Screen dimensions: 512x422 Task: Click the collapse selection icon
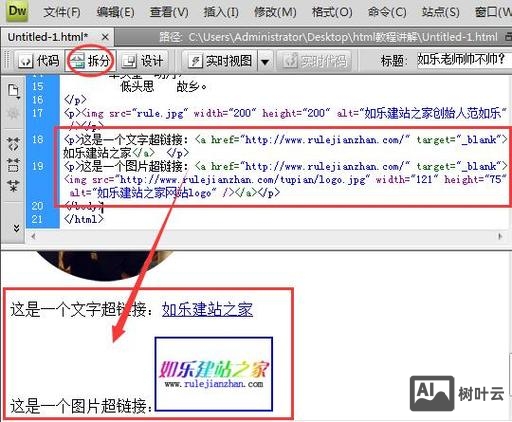tap(13, 165)
